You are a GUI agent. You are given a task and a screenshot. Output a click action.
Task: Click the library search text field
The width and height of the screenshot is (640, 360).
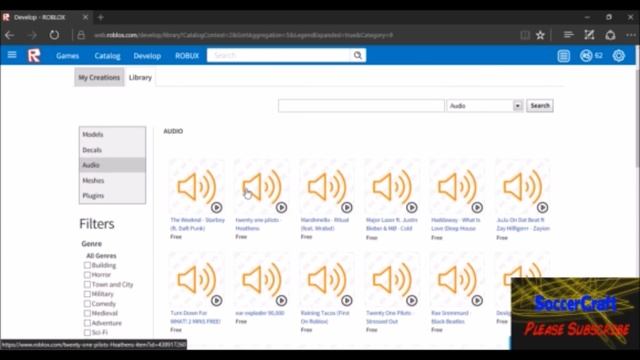361,106
